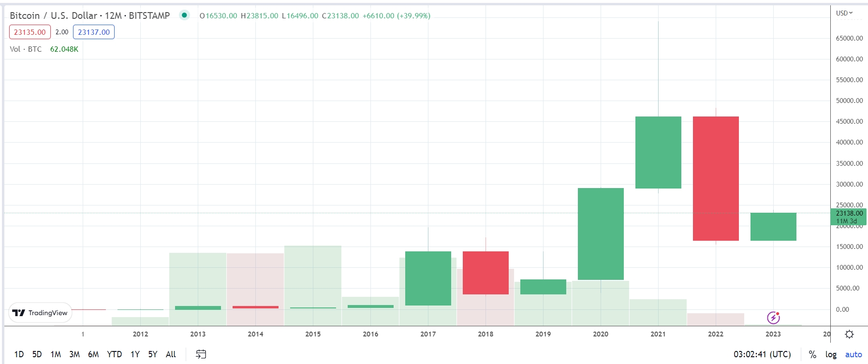Open the go-to-date calendar icon
Screen dimensions: 868x364
pyautogui.click(x=201, y=354)
